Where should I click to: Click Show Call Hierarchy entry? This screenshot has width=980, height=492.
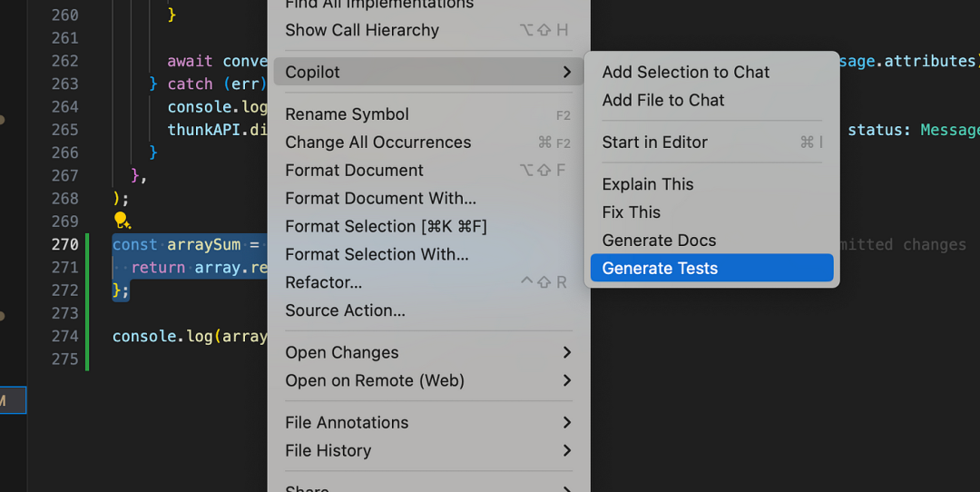(x=362, y=30)
